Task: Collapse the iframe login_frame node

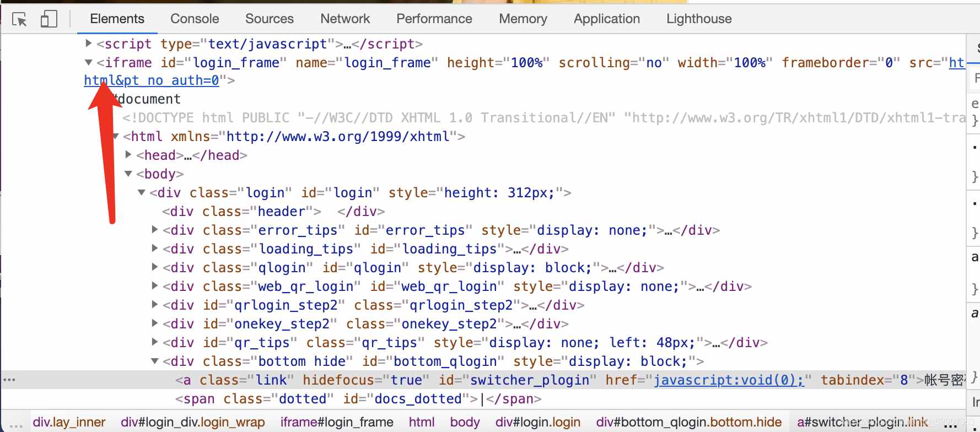Action: click(x=88, y=62)
